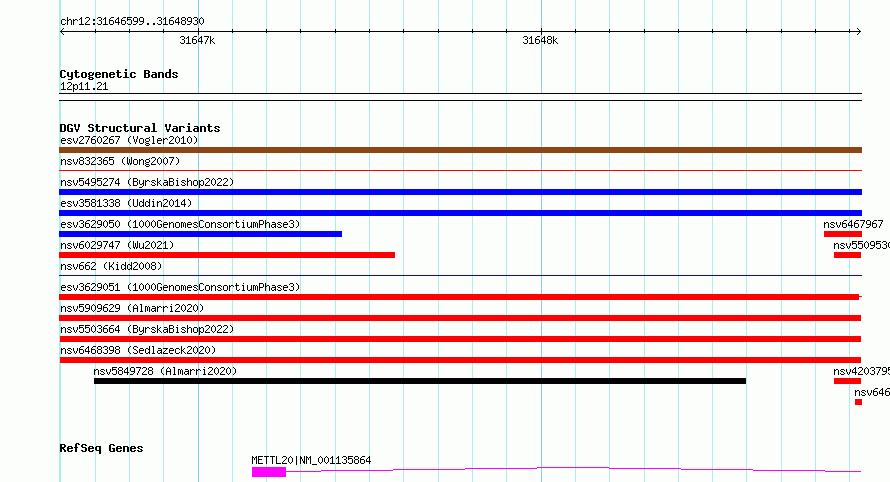Open the nsv6029747 (Wu2021) label
The width and height of the screenshot is (890, 482).
coord(117,245)
